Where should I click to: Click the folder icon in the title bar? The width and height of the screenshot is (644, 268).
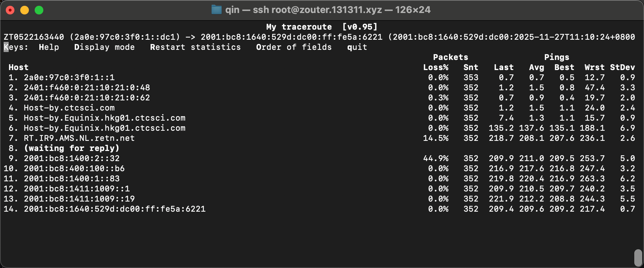coord(216,10)
